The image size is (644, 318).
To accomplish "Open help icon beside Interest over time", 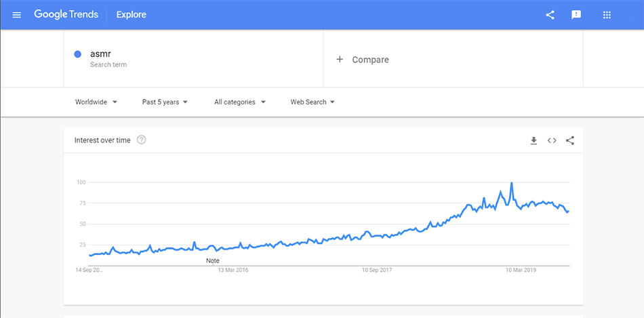I will [141, 140].
